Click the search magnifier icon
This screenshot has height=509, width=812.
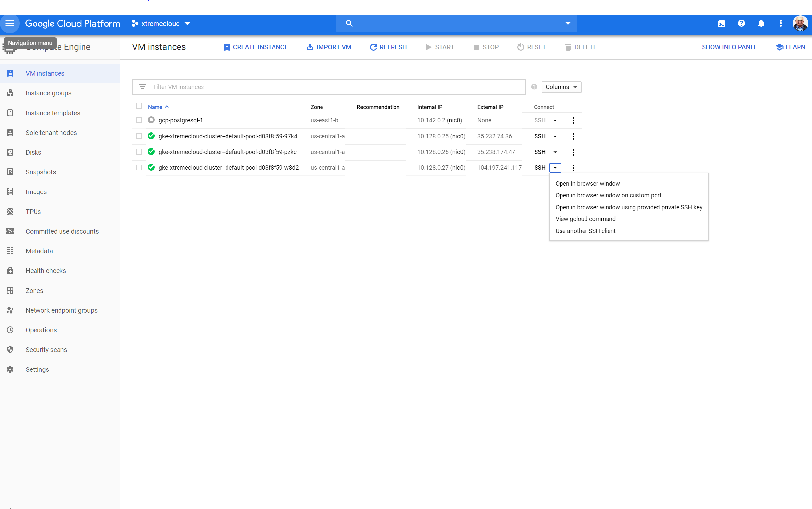349,24
